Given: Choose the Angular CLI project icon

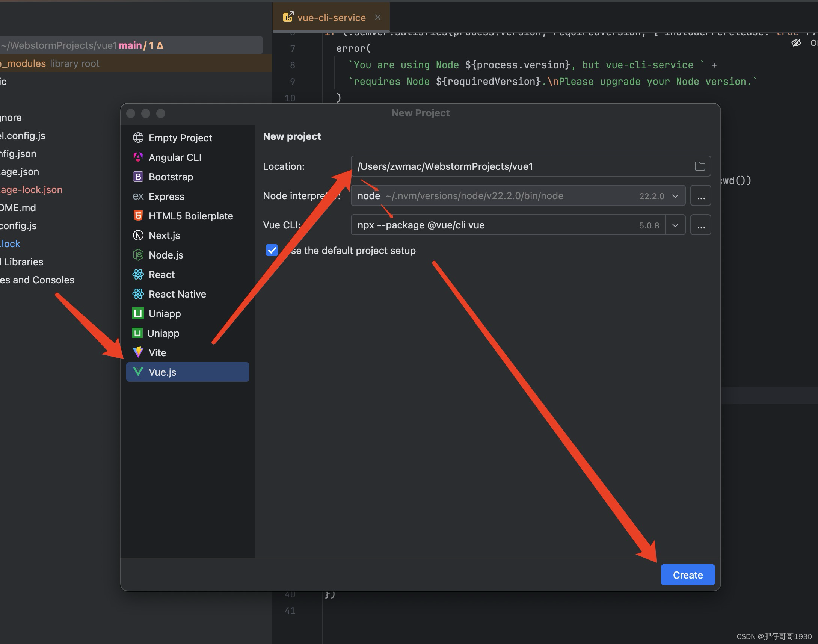Looking at the screenshot, I should click(x=138, y=157).
